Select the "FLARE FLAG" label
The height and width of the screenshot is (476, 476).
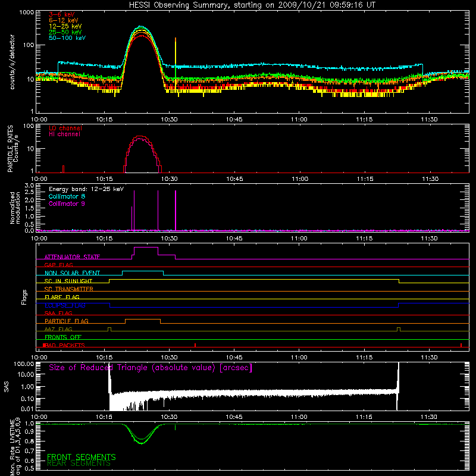pyautogui.click(x=62, y=297)
